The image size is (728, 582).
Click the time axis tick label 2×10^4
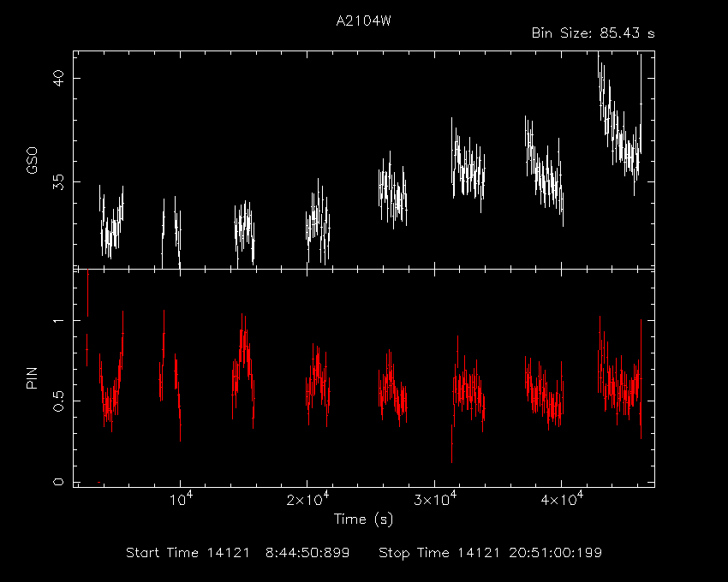point(307,499)
